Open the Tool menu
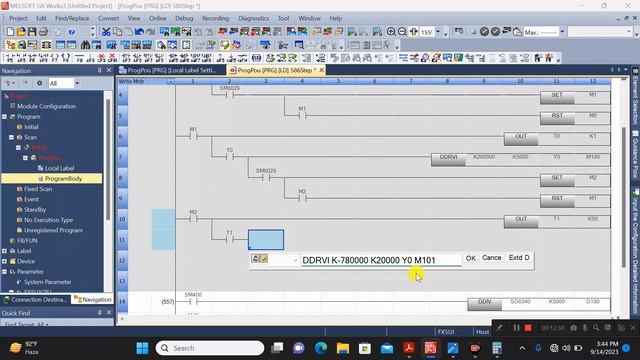This screenshot has width=640, height=360. click(283, 18)
